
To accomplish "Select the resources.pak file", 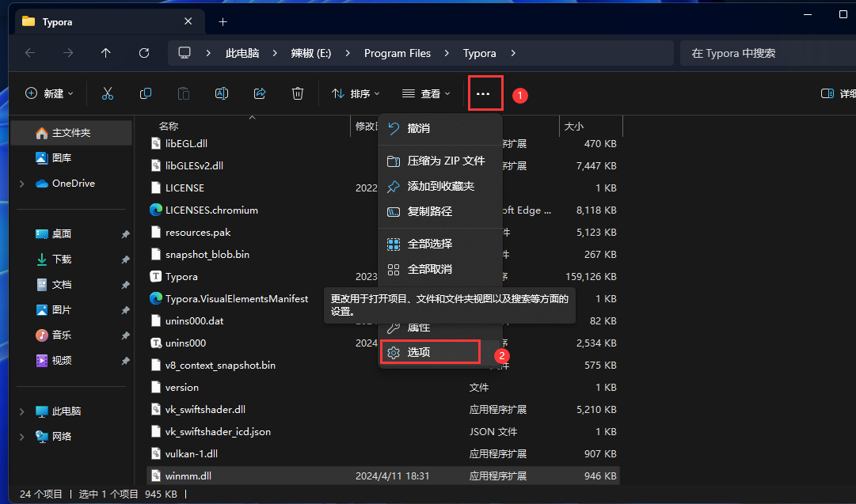I will (x=198, y=233).
